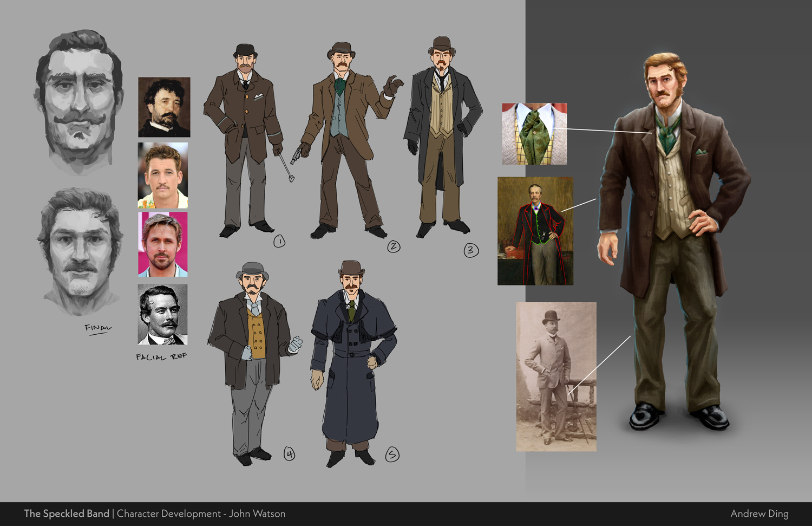
Task: Click the final rendered John Watson character
Action: click(673, 241)
